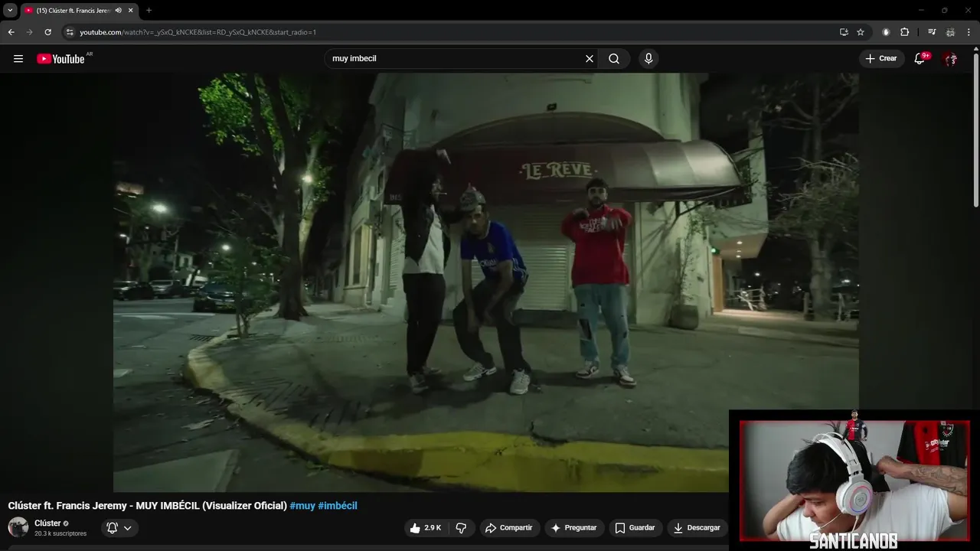
Task: Start voice search with the microphone icon
Action: (x=648, y=59)
